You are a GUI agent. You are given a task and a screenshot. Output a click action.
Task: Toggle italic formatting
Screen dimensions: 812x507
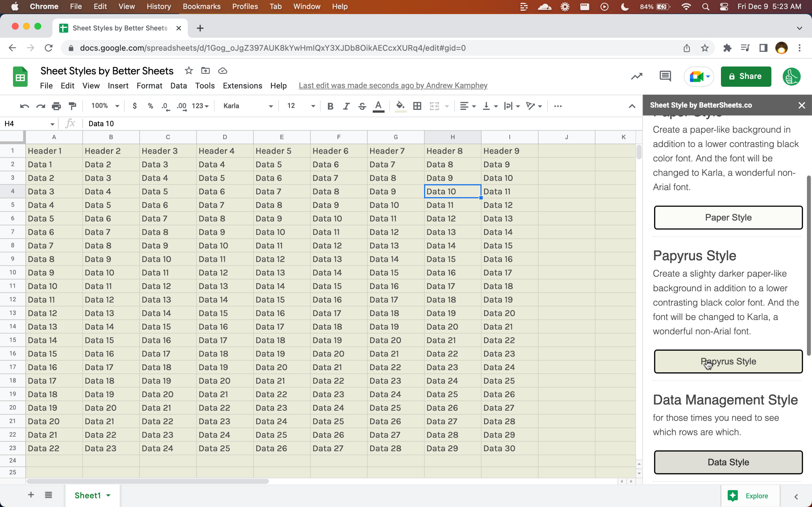click(x=346, y=106)
